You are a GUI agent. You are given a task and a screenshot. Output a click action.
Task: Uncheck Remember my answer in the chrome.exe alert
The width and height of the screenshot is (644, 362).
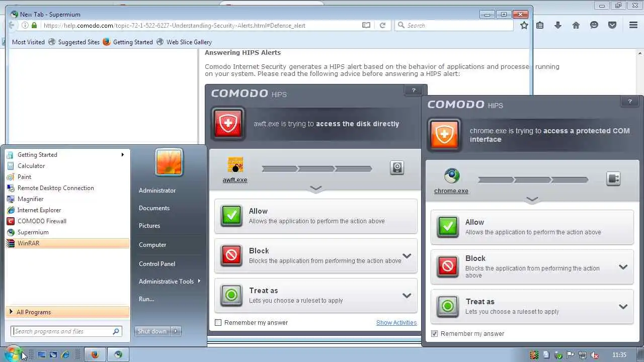coord(435,334)
